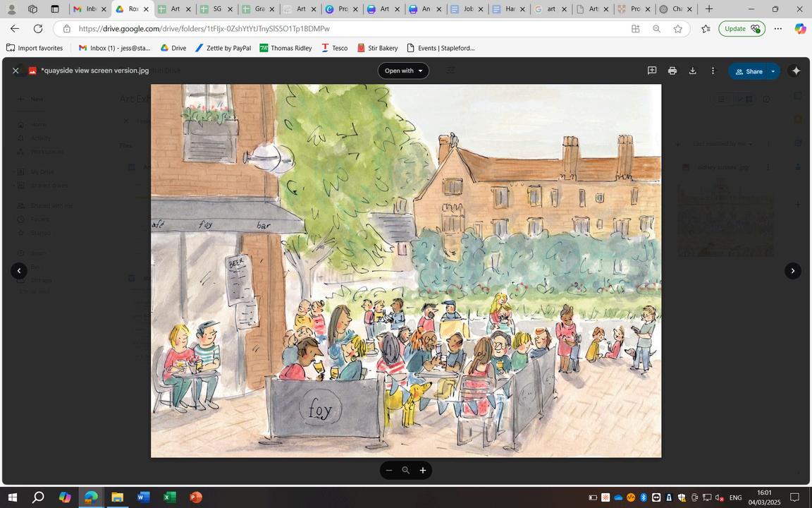The image size is (812, 508).
Task: Open Excel from the taskbar
Action: 169,497
